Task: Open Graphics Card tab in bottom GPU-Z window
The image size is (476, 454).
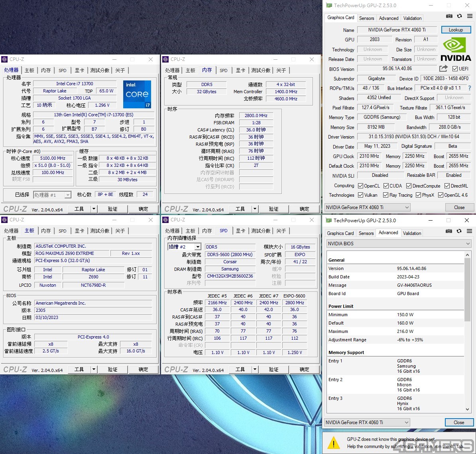Action: point(340,233)
